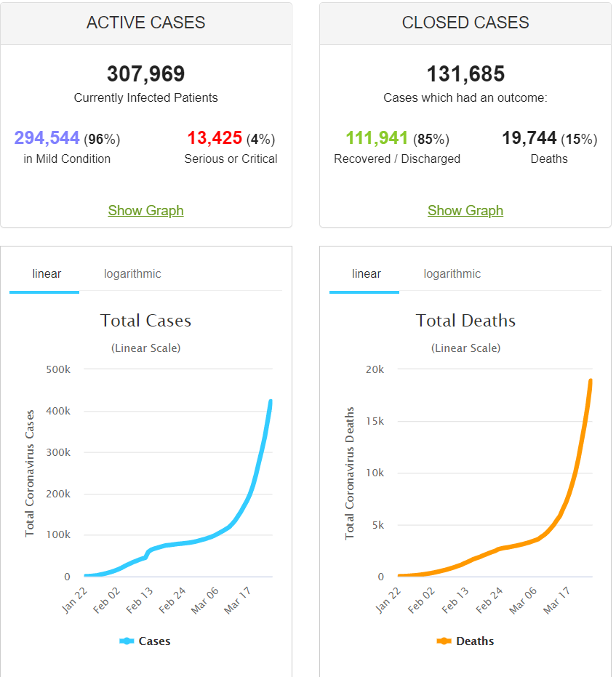Click the orange Deaths legend marker

coord(444,641)
